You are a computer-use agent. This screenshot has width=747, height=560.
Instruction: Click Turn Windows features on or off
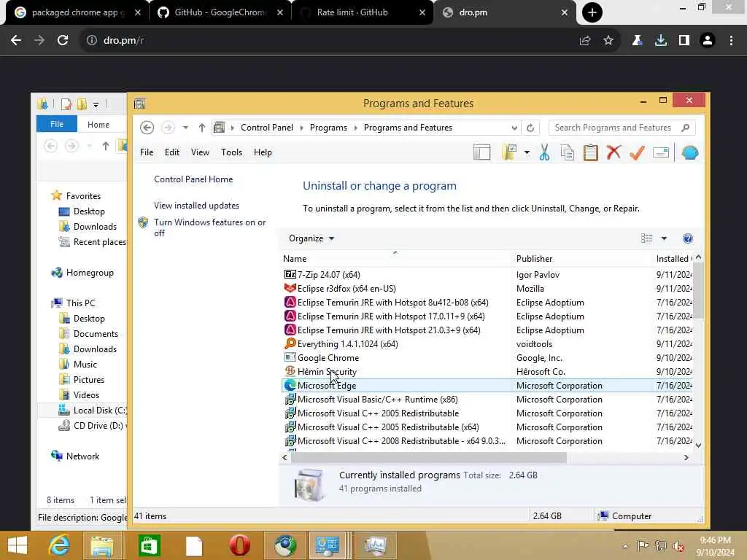(x=209, y=227)
